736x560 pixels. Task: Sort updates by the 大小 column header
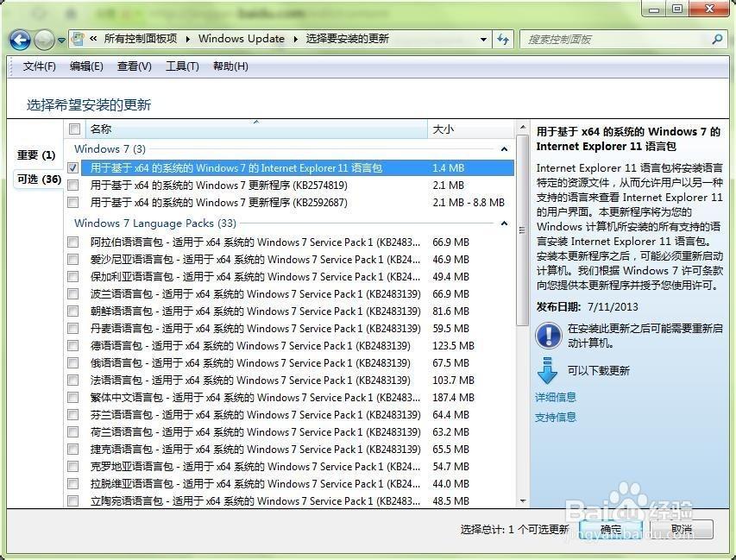pyautogui.click(x=471, y=129)
